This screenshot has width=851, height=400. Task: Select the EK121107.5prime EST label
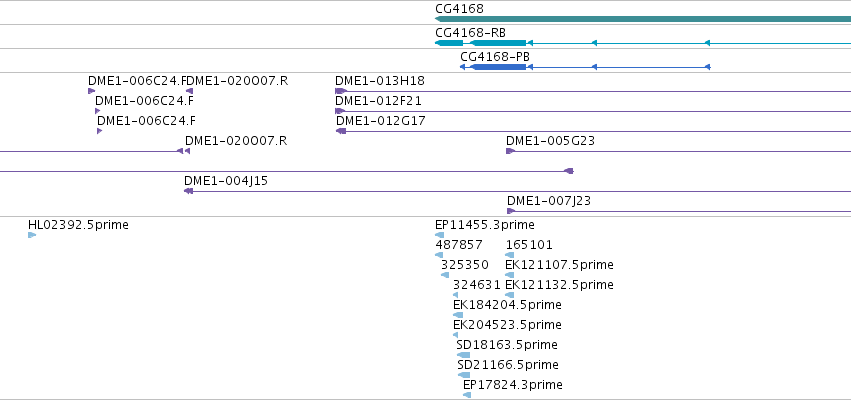tap(559, 265)
